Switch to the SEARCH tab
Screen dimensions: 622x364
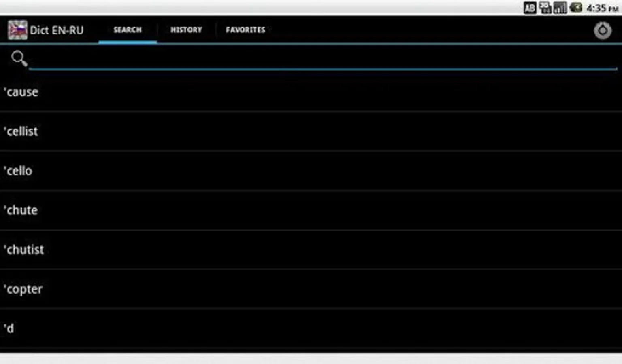[x=128, y=30]
